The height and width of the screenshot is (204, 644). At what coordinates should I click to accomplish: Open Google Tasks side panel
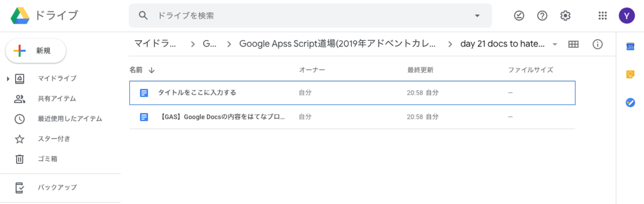(x=631, y=102)
